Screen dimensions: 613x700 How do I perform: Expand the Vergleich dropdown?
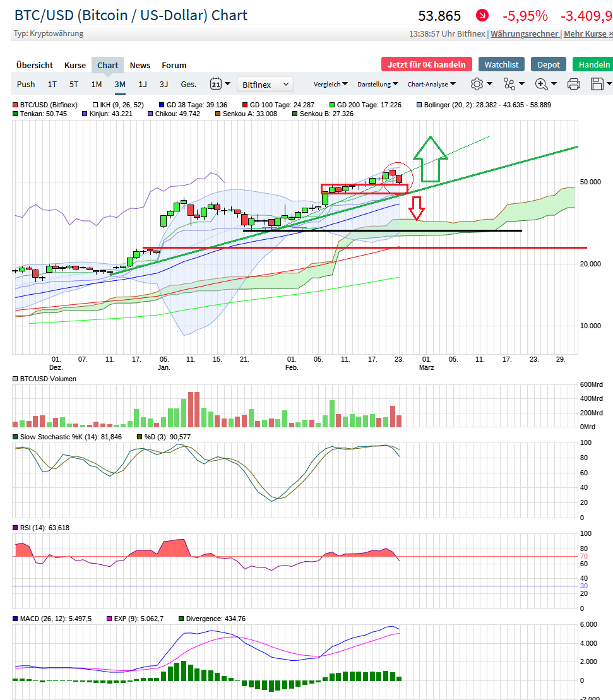point(330,84)
